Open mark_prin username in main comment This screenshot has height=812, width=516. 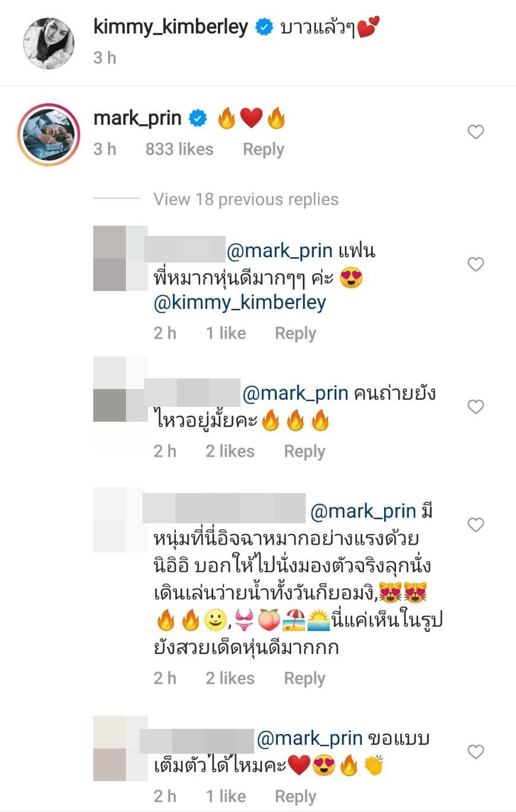click(x=138, y=118)
